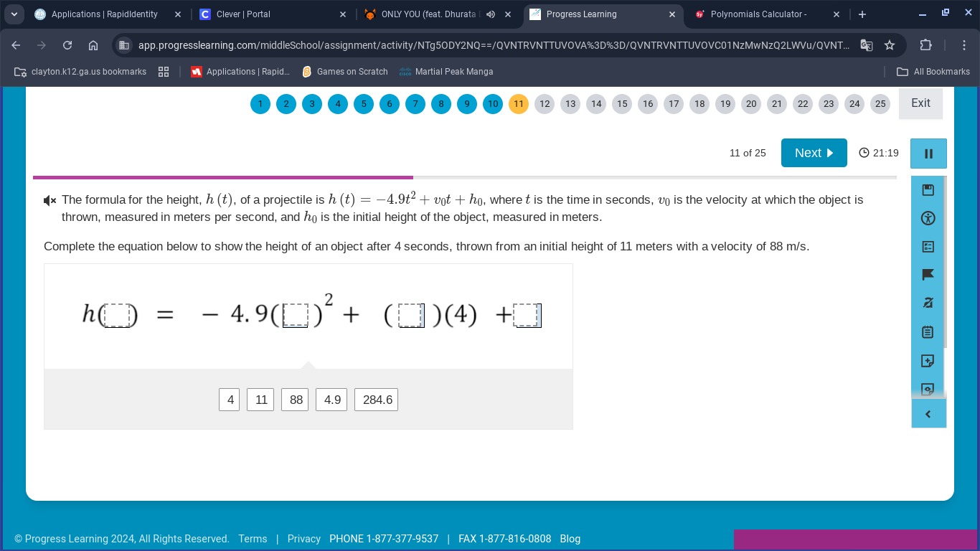980x551 pixels.
Task: Open the Privacy footer link
Action: pos(304,539)
